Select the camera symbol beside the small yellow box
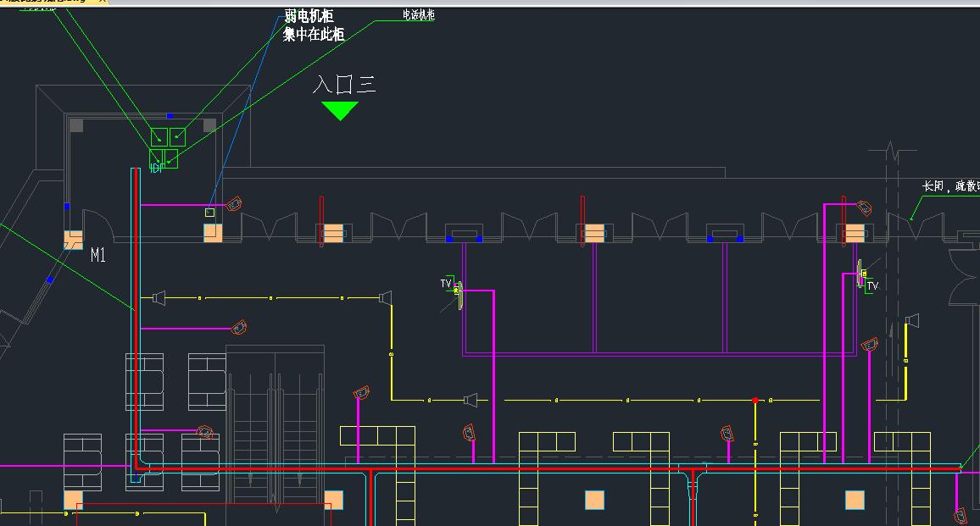 coord(234,203)
